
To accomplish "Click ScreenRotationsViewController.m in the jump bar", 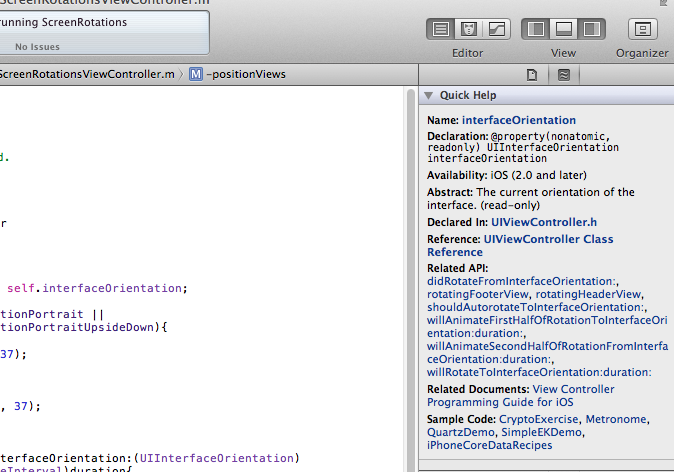I will [x=87, y=74].
